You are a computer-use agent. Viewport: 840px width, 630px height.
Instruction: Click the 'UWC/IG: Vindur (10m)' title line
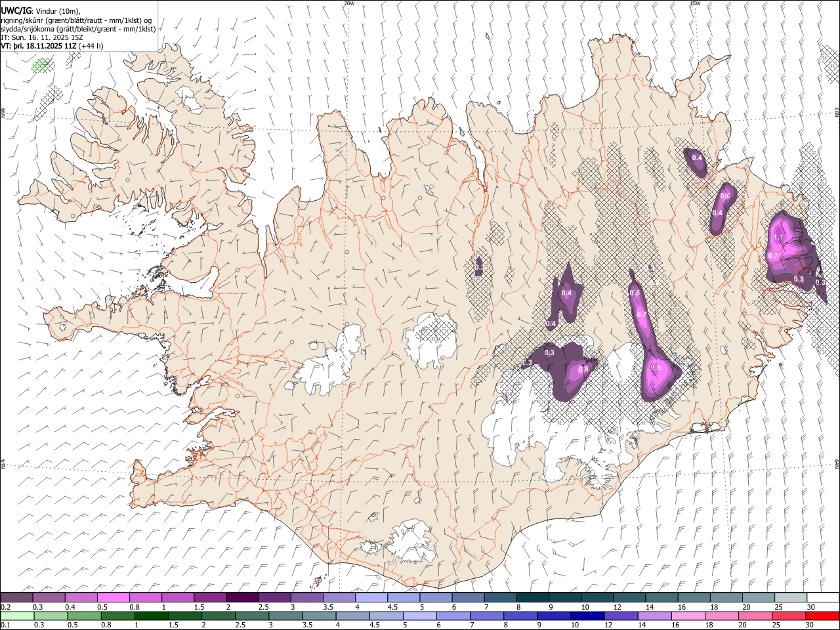[41, 10]
